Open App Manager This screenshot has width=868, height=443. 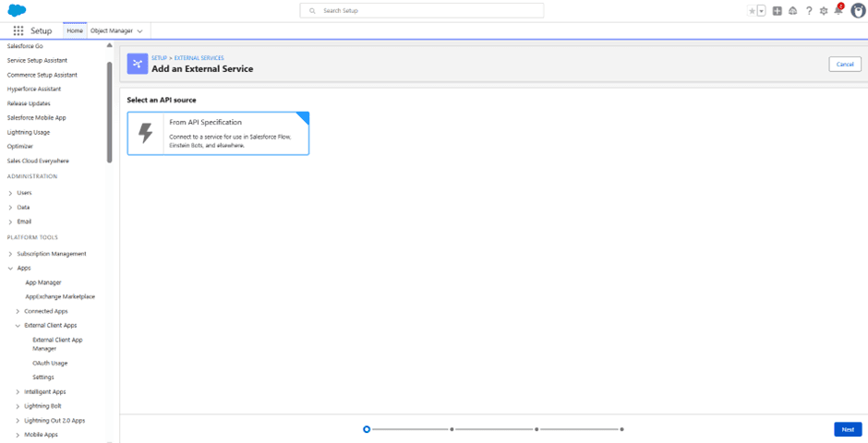(x=43, y=282)
